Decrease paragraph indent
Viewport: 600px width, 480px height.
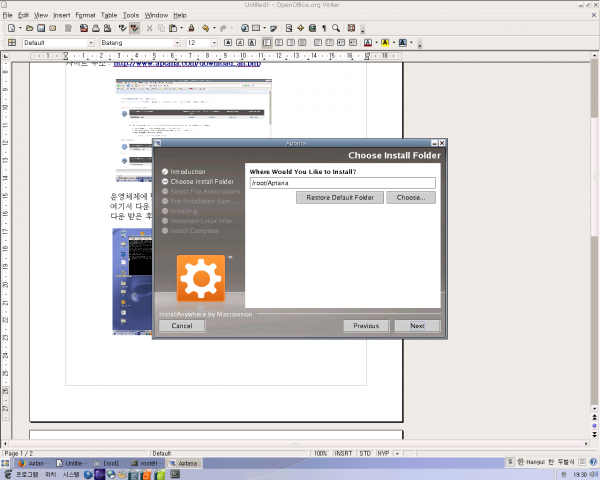pos(341,42)
